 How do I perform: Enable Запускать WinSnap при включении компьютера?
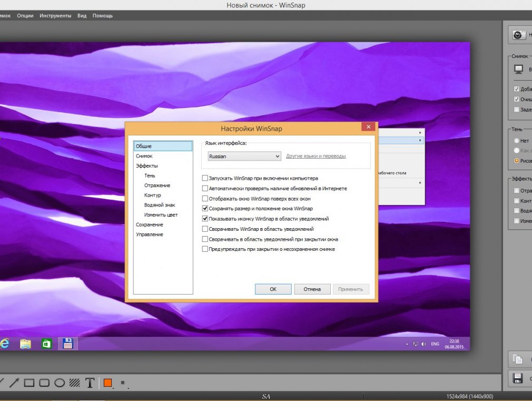click(205, 178)
